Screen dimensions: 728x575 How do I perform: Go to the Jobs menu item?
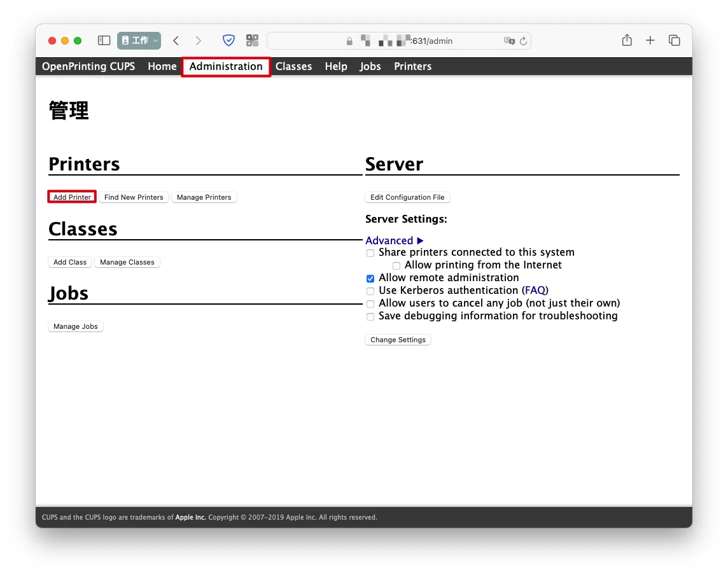click(370, 66)
